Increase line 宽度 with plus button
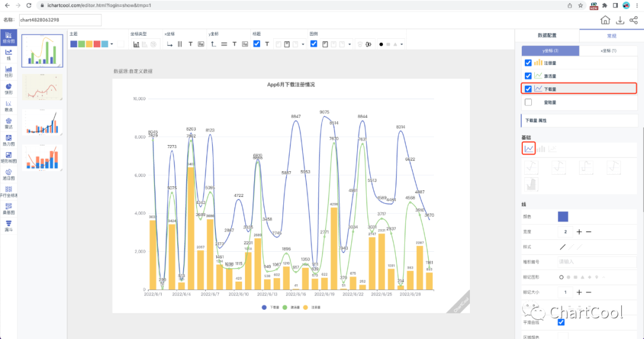The width and height of the screenshot is (644, 339). [579, 232]
